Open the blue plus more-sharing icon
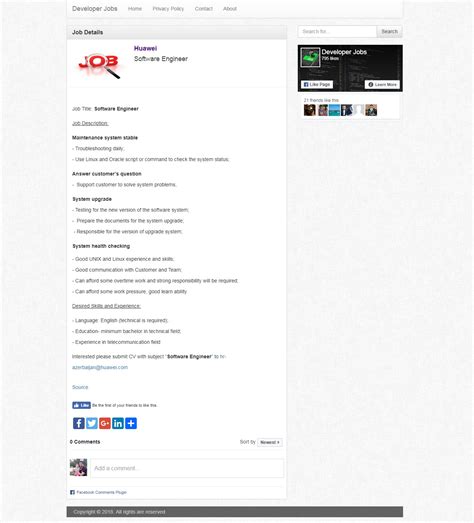Viewport: 474px width, 523px height. pos(131,423)
